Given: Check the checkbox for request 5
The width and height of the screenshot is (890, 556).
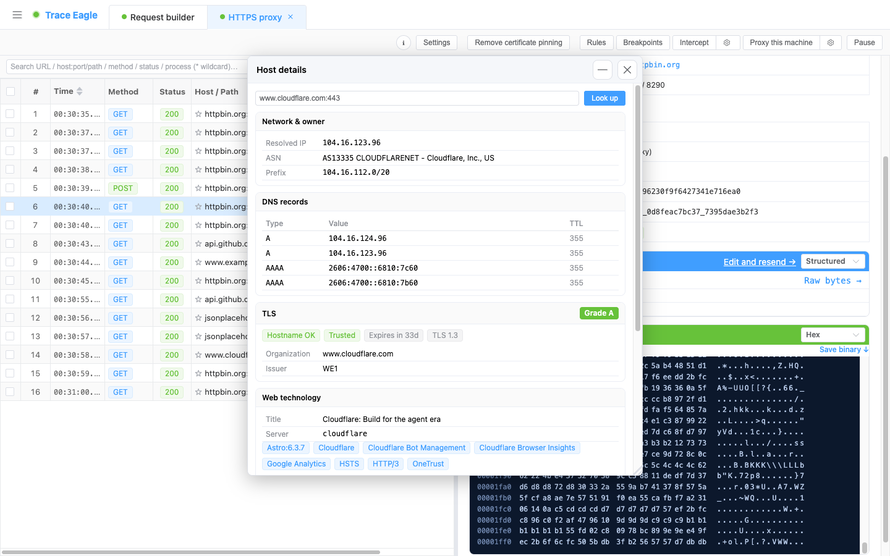Looking at the screenshot, I should [x=10, y=188].
